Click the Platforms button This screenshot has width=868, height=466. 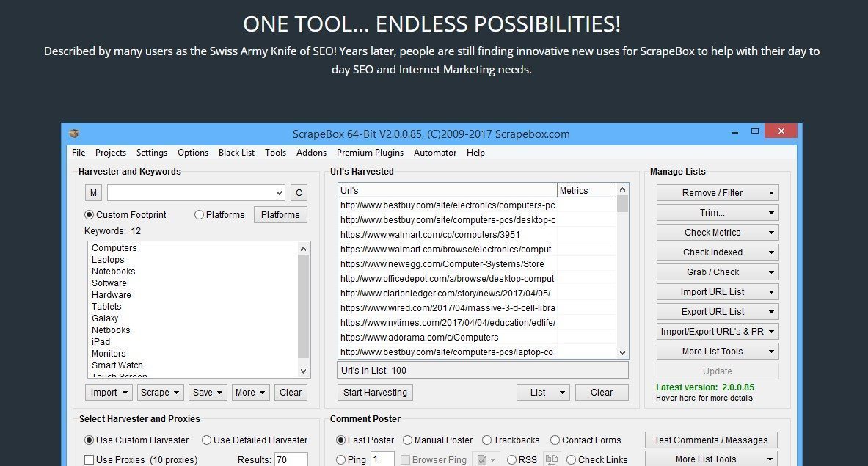pyautogui.click(x=280, y=215)
